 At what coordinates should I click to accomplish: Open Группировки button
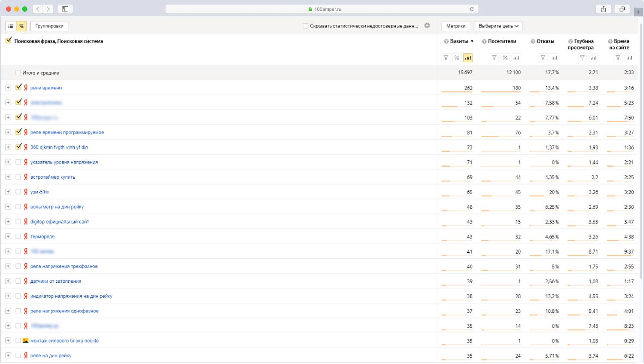[x=49, y=26]
